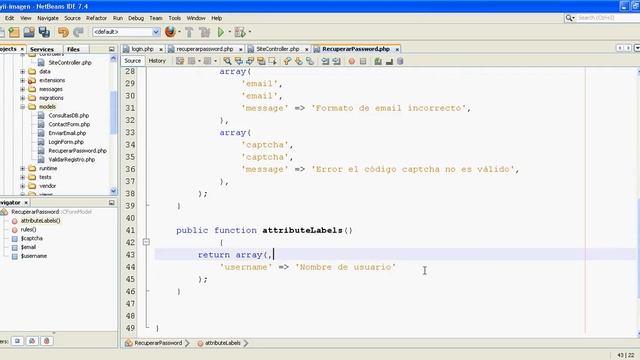
Task: Click the Last Edit editor toolbar icon
Action: click(x=180, y=61)
